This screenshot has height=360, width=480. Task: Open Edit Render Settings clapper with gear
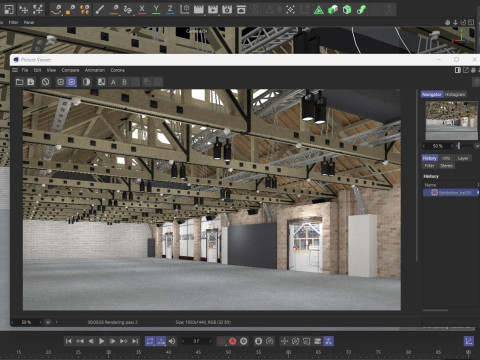pos(227,9)
